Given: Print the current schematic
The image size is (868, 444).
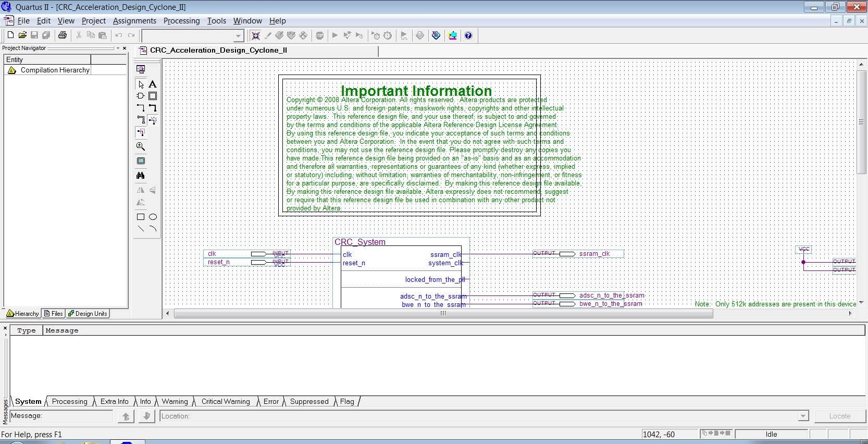Looking at the screenshot, I should pos(63,35).
